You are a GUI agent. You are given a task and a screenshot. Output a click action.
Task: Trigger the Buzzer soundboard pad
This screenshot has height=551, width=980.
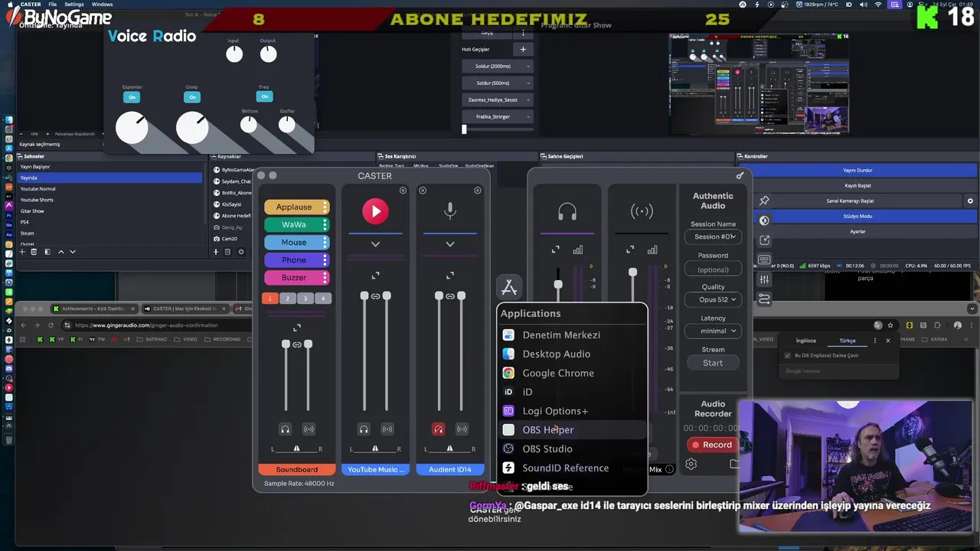pyautogui.click(x=296, y=278)
